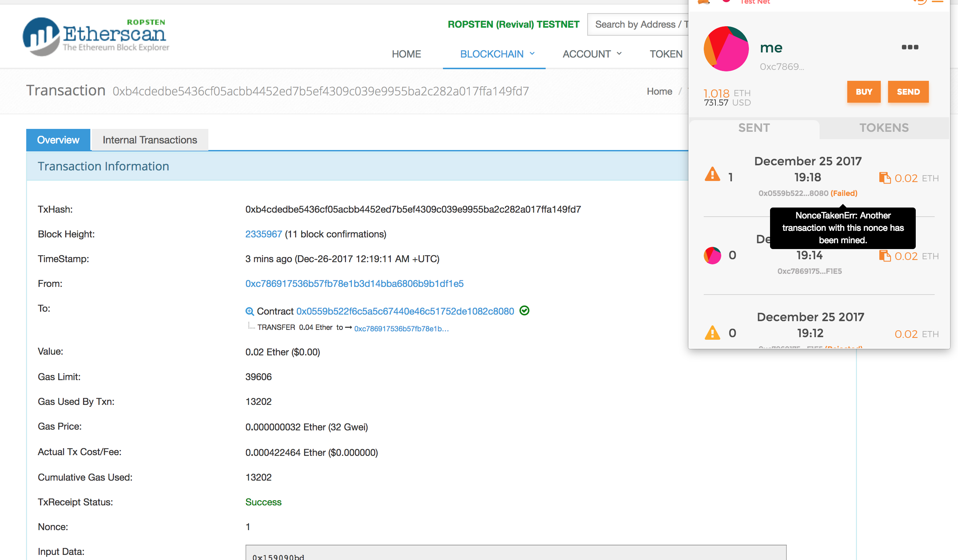Click the copy icon next to 0.02 ETH at 19:18
This screenshot has width=958, height=560.
886,177
